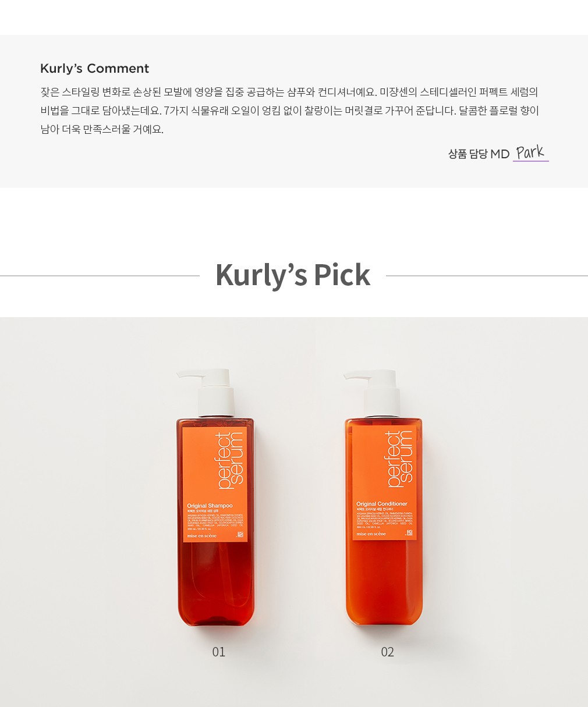Click the perfect serum logo on conditioner
The height and width of the screenshot is (707, 588).
pyautogui.click(x=399, y=459)
